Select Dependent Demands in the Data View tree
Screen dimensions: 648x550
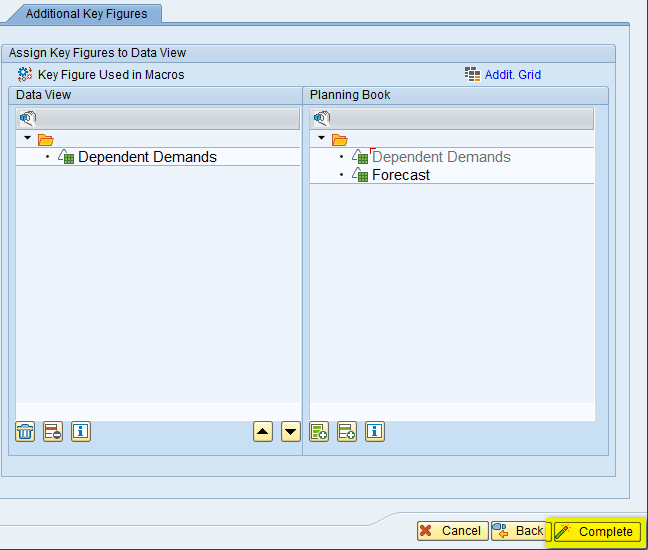click(x=147, y=157)
